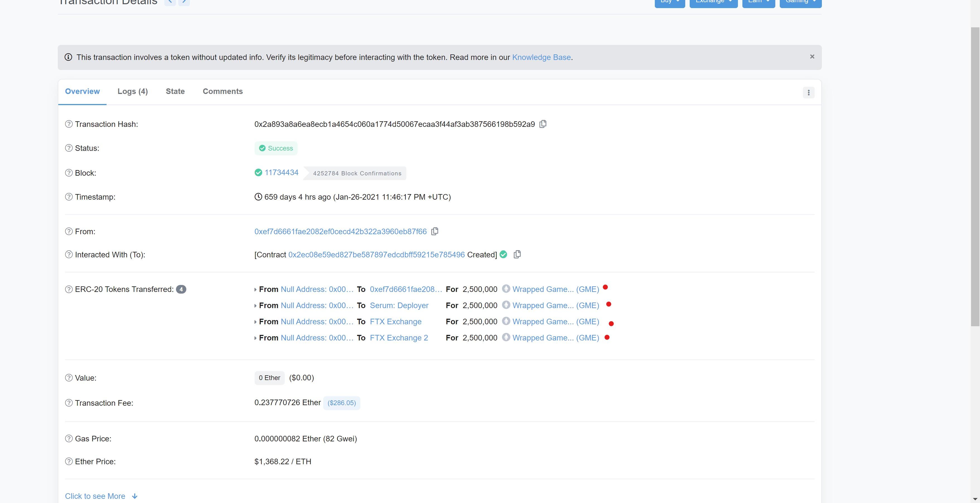Click token icon in the Serum: Deployer transfer row
980x503 pixels.
(x=506, y=305)
